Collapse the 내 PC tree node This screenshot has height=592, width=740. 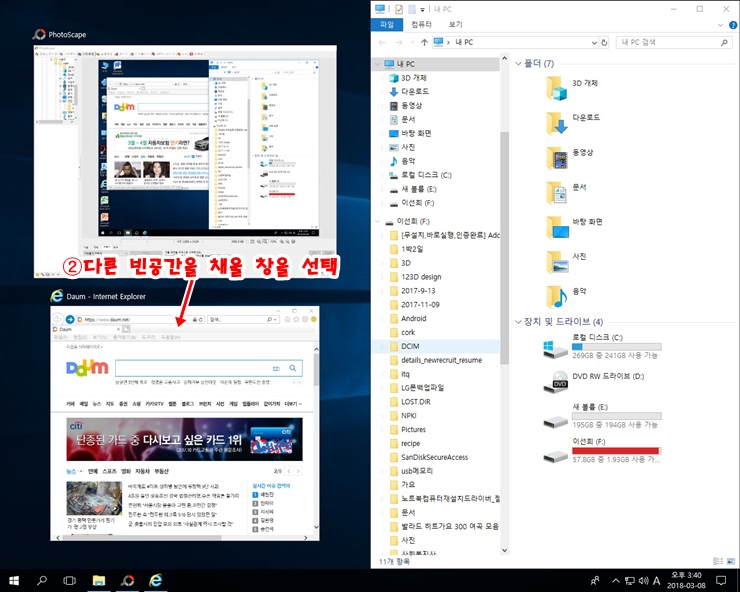click(x=378, y=64)
